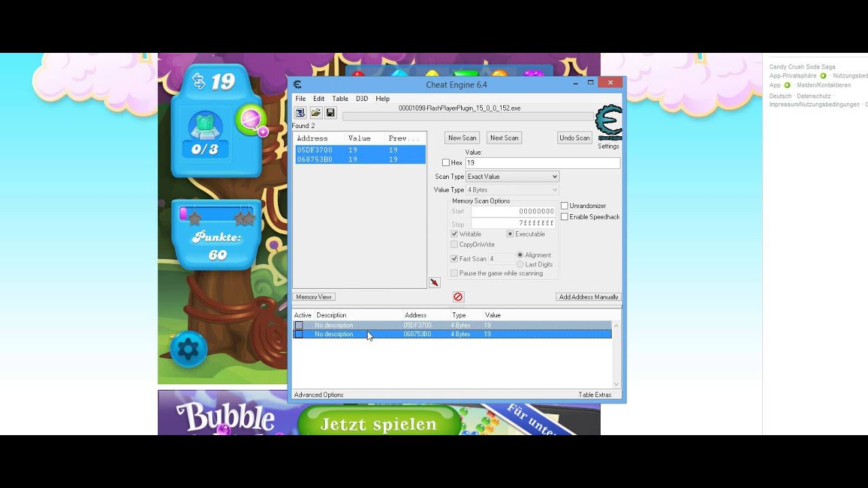Toggle the Hex checkbox

coord(446,163)
